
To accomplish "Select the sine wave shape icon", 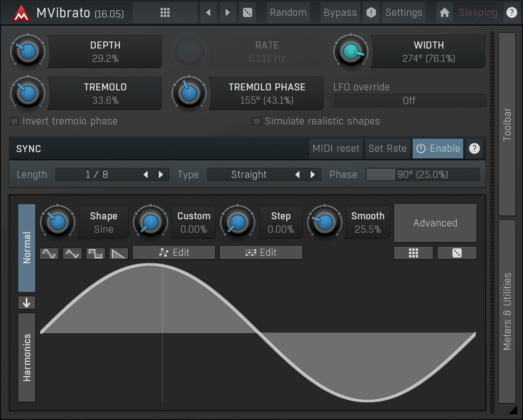I will click(x=49, y=253).
